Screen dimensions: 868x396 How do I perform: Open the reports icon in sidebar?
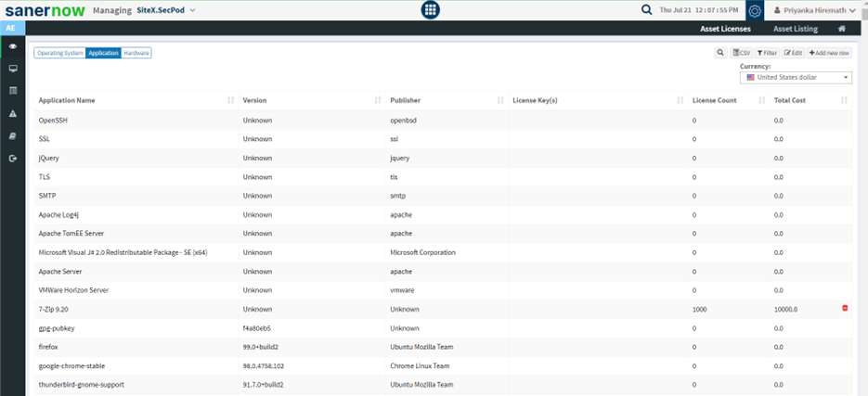point(13,136)
